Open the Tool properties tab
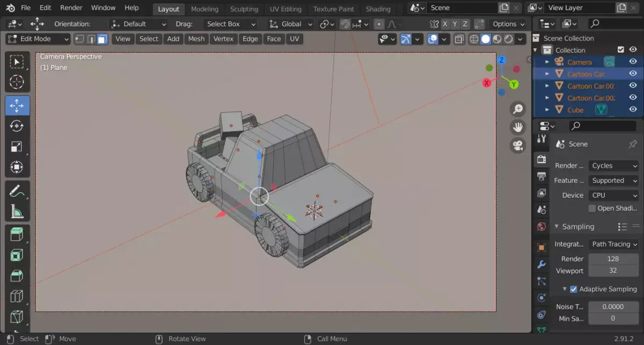 (541, 139)
